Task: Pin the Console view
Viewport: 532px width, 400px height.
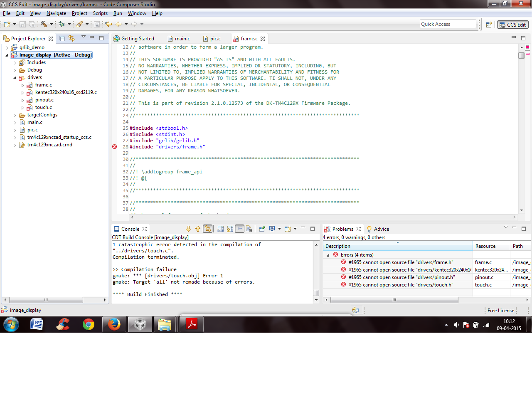Action: coord(262,229)
